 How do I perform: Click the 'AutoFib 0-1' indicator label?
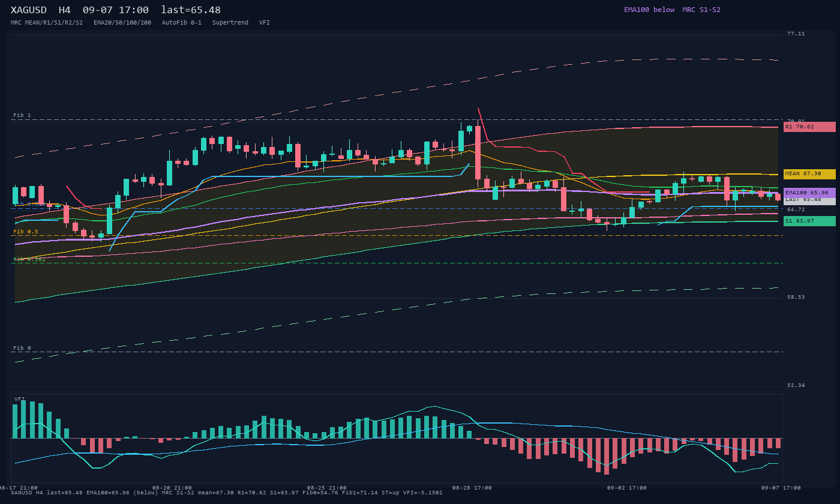(182, 23)
